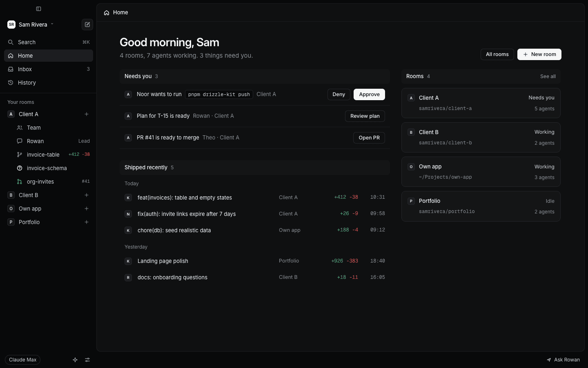Open the Rowan lead chat
The height and width of the screenshot is (368, 588).
coord(53,141)
